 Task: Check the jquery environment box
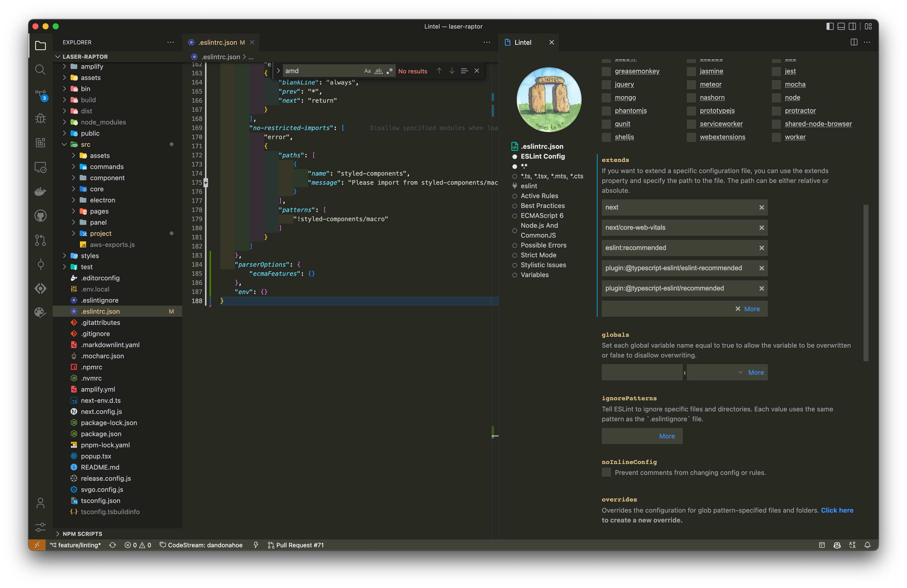(606, 85)
